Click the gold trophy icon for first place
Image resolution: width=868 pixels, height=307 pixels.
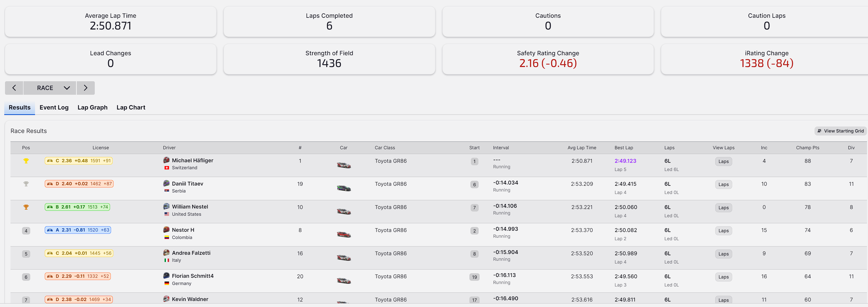coord(26,161)
